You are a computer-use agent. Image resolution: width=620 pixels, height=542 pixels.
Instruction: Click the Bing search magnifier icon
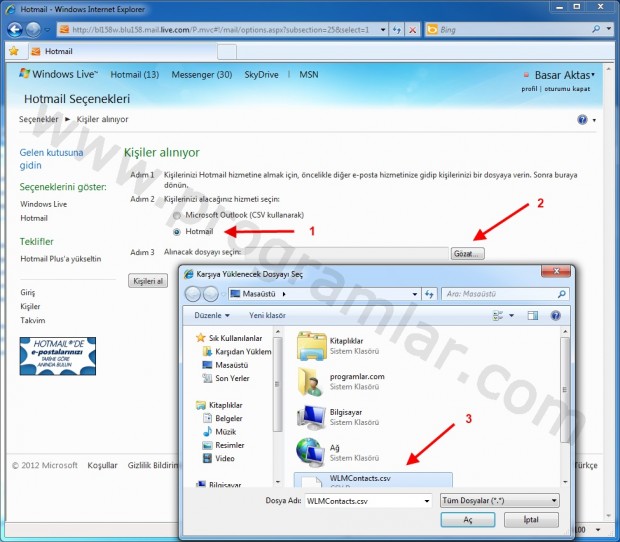click(596, 29)
